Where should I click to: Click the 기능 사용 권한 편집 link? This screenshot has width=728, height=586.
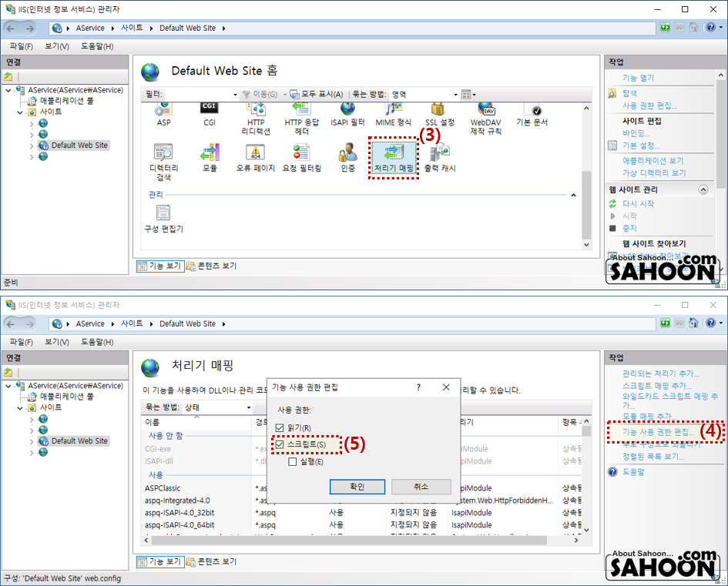coord(659,432)
